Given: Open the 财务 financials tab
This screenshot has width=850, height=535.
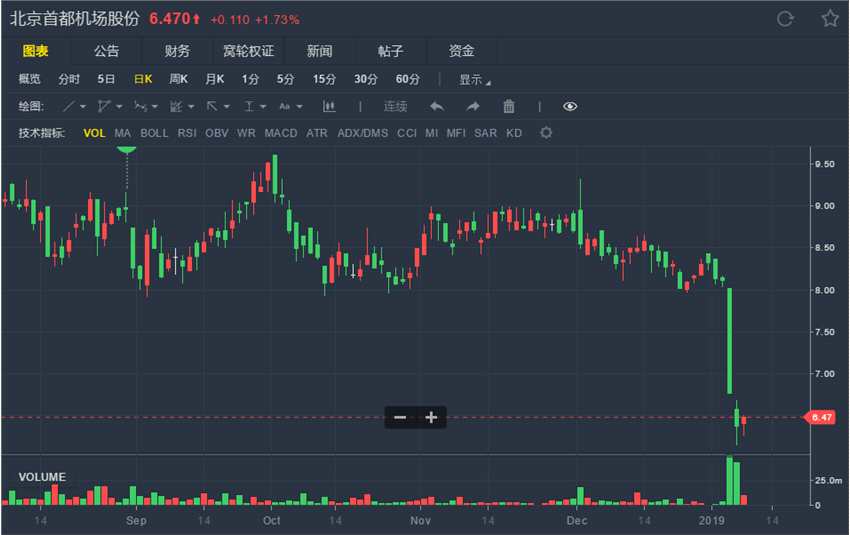Looking at the screenshot, I should [177, 51].
